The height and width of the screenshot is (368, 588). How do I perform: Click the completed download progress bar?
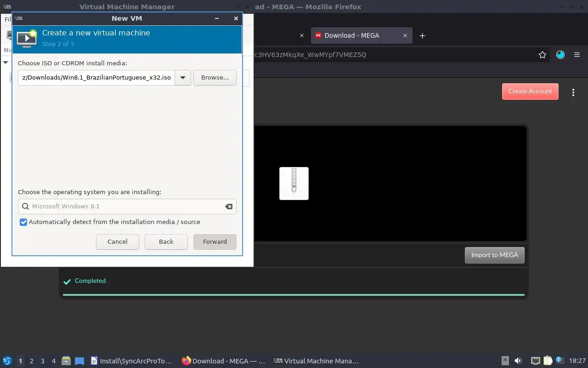294,295
